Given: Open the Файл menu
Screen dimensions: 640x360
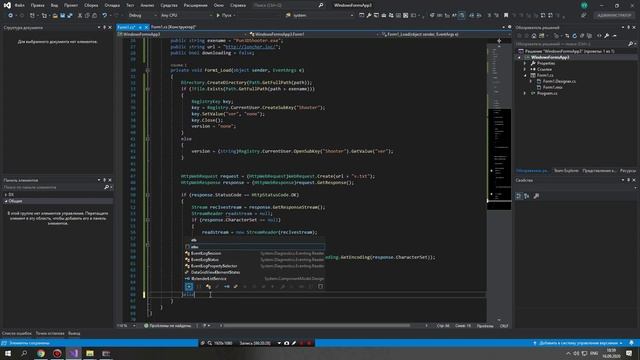Looking at the screenshot, I should pos(19,5).
